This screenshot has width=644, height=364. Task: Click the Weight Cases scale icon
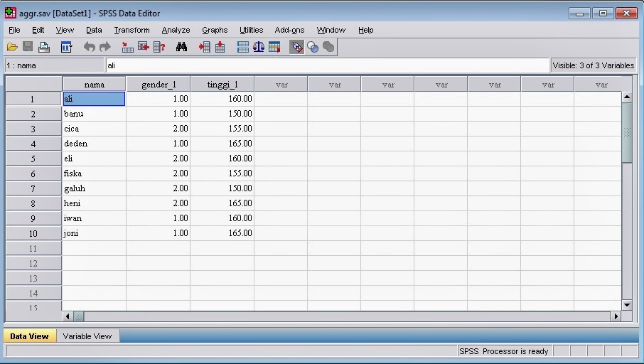258,47
